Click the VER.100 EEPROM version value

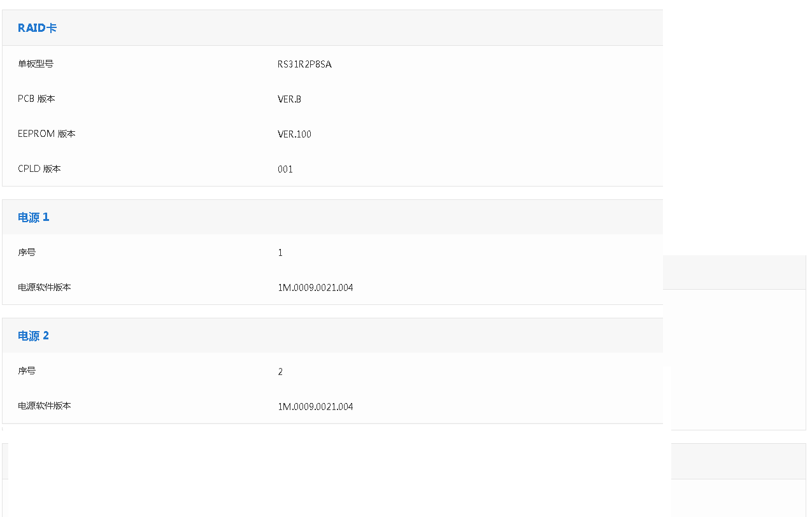click(x=294, y=134)
